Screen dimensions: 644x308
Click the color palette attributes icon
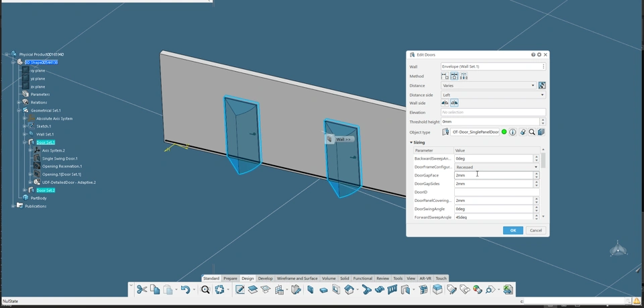coord(477,290)
